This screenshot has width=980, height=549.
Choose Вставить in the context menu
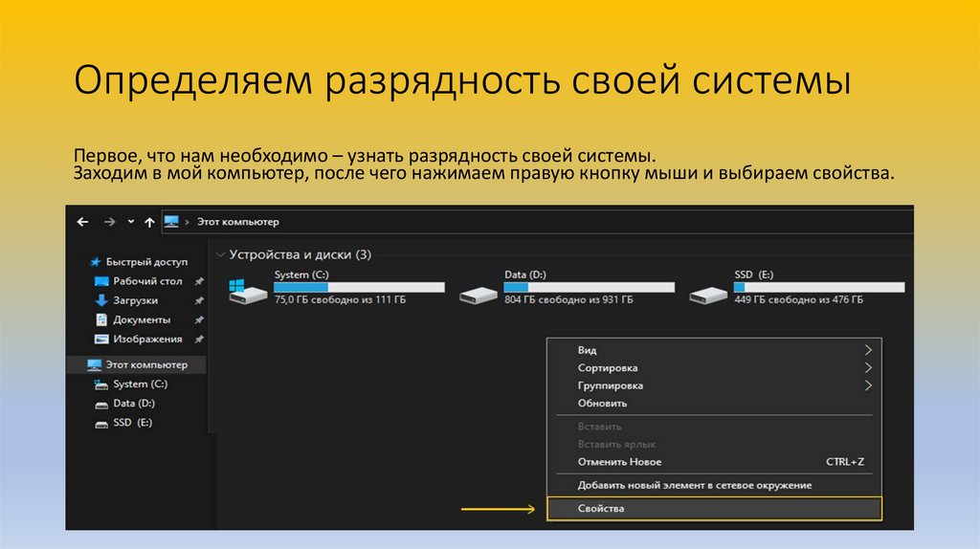pos(714,427)
